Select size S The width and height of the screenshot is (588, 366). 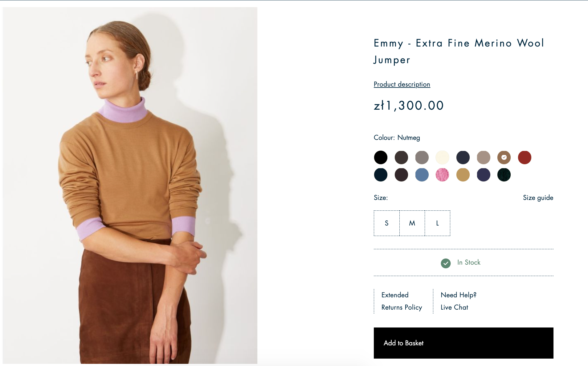point(387,223)
